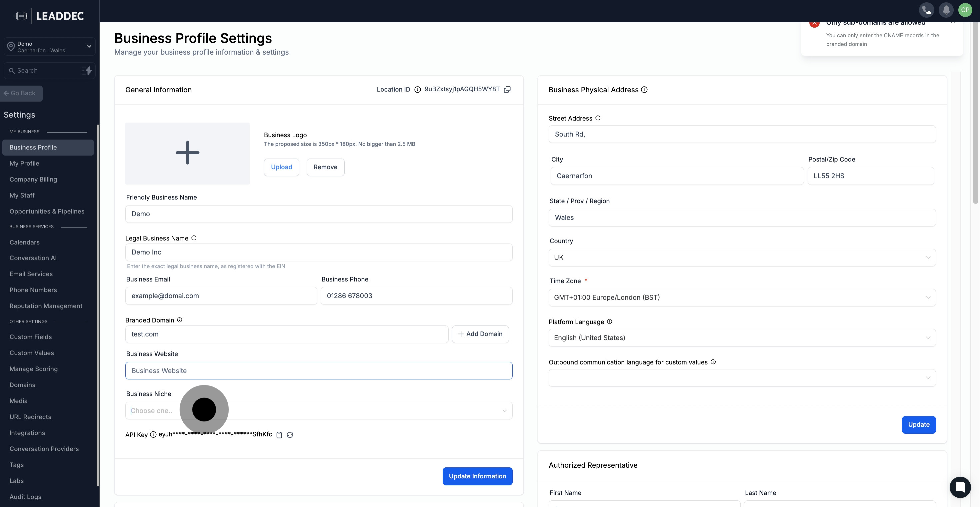
Task: Click the plus logo upload placeholder
Action: tap(187, 153)
